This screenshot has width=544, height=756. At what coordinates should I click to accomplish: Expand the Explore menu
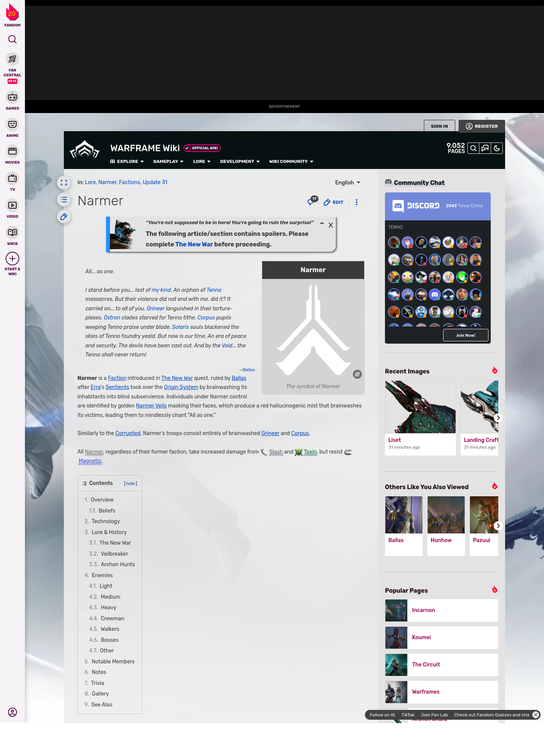point(127,161)
